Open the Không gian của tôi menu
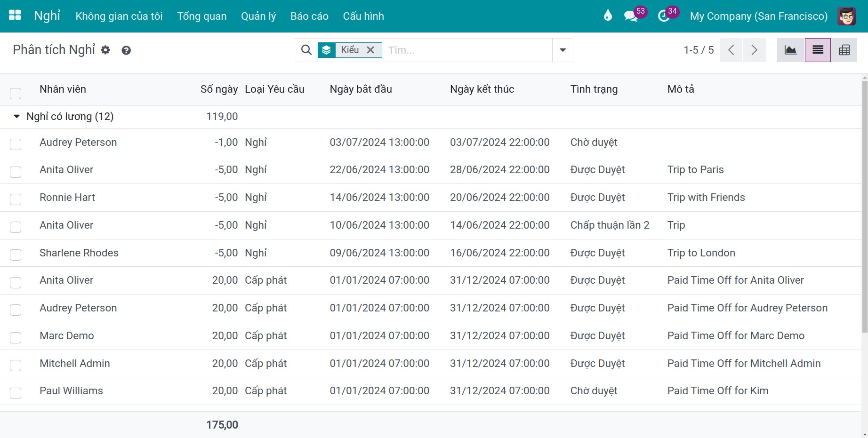 click(119, 16)
